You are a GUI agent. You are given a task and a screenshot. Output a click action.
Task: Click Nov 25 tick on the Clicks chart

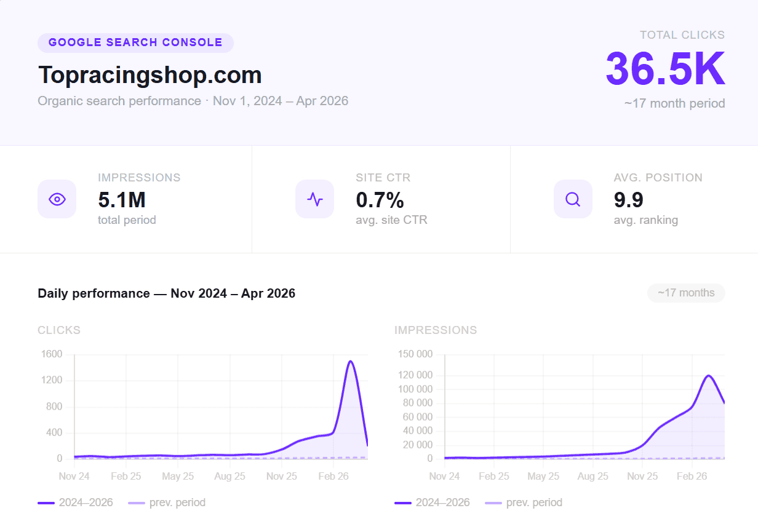(282, 476)
